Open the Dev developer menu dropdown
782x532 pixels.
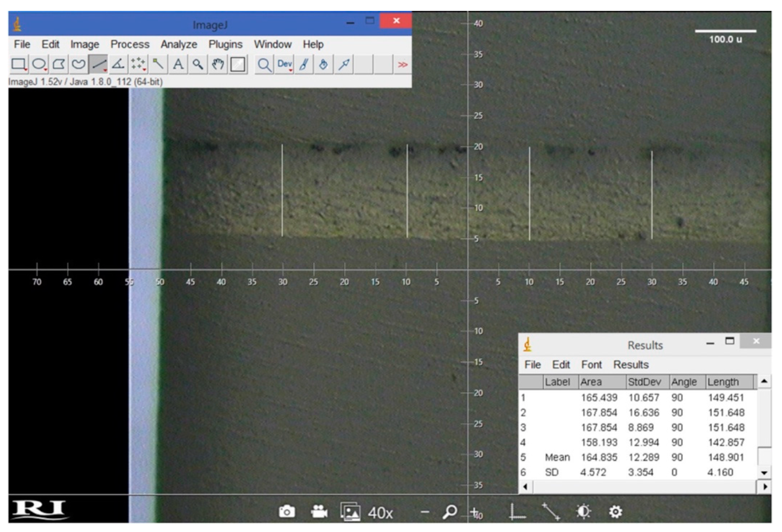[x=284, y=64]
